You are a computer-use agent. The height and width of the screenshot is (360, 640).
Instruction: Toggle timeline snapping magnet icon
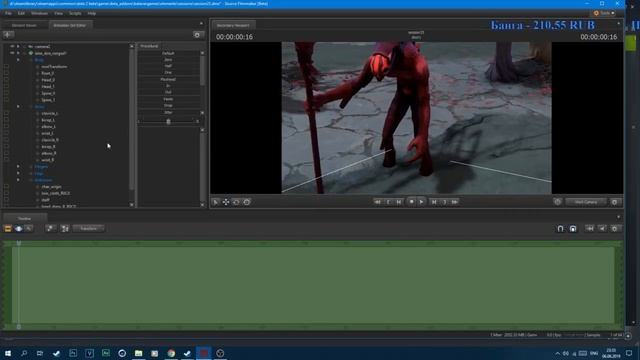560,229
